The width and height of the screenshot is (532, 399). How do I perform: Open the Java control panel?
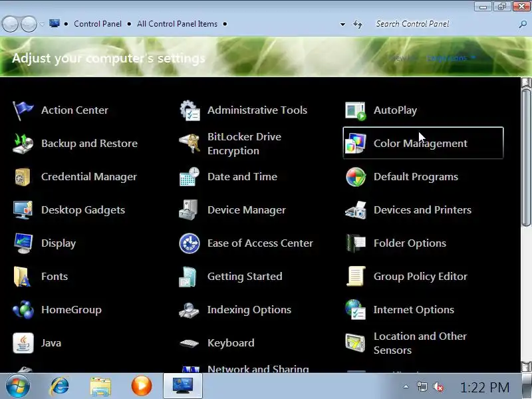point(37,343)
